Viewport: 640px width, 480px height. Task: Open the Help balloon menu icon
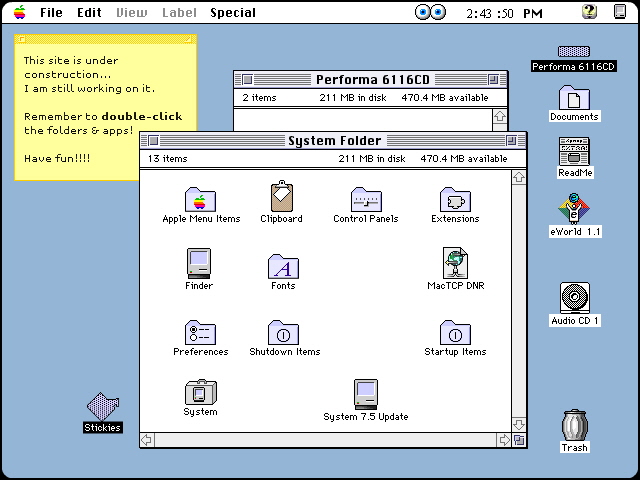tap(589, 11)
